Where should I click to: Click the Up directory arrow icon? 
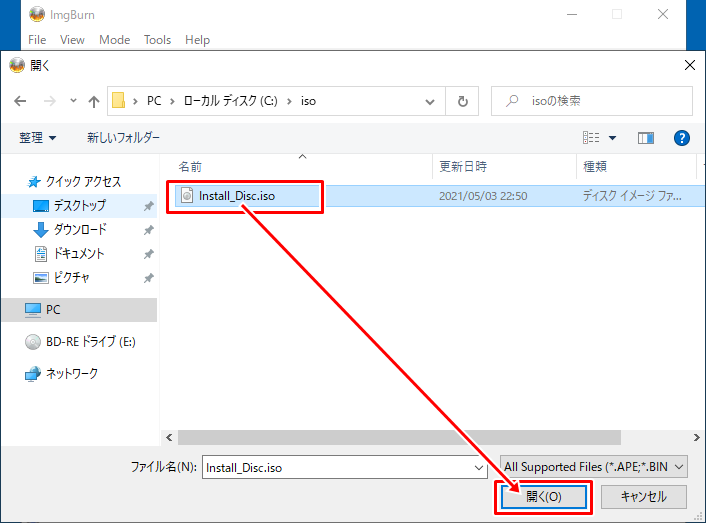pos(94,101)
